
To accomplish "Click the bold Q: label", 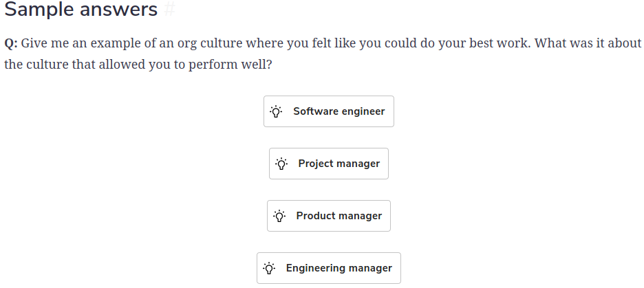I will click(x=11, y=43).
